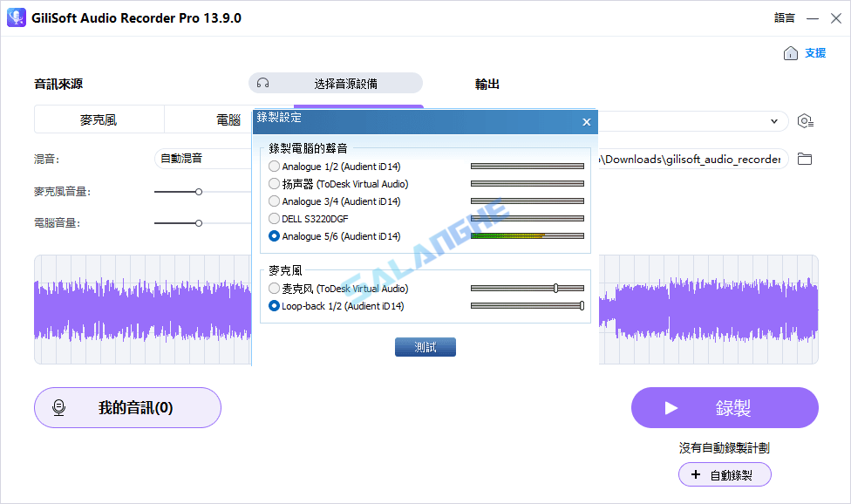Click the microphone icon on 我的音訊 button
Viewport: 851px width, 504px height.
coord(59,407)
